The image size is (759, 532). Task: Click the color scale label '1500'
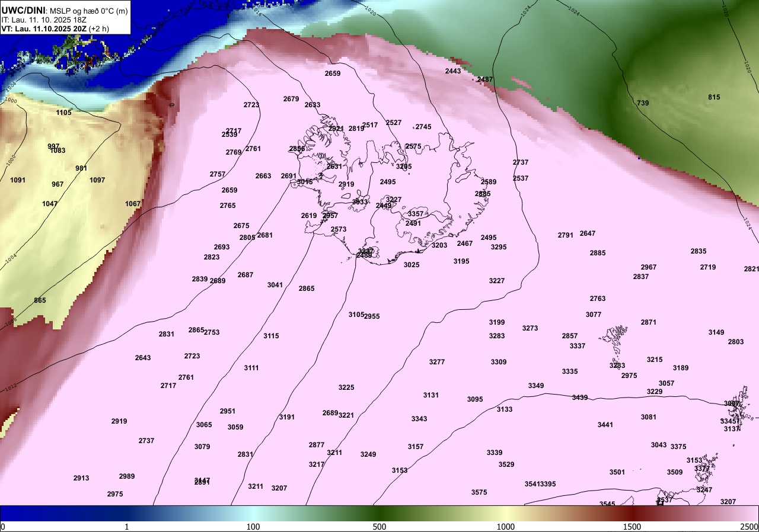[x=632, y=527]
